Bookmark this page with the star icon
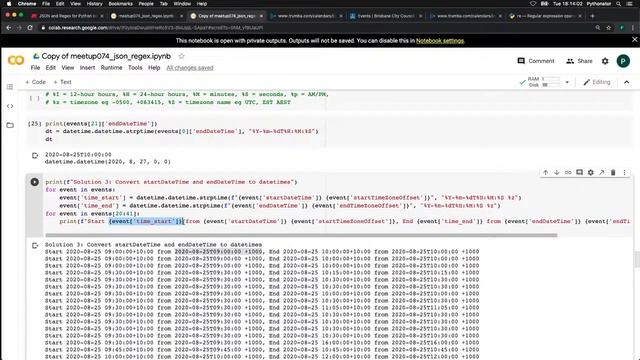This screenshot has width=640, height=360. pos(609,28)
